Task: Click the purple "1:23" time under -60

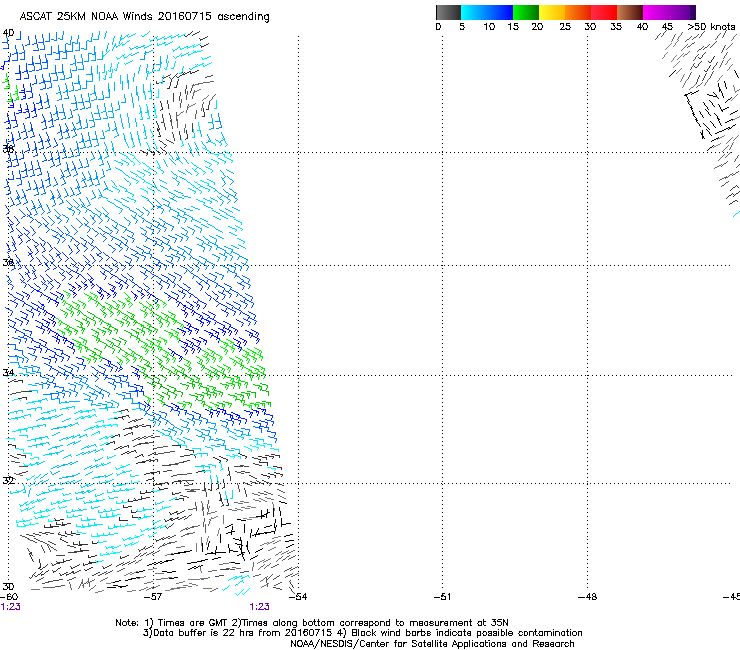Action: click(10, 607)
